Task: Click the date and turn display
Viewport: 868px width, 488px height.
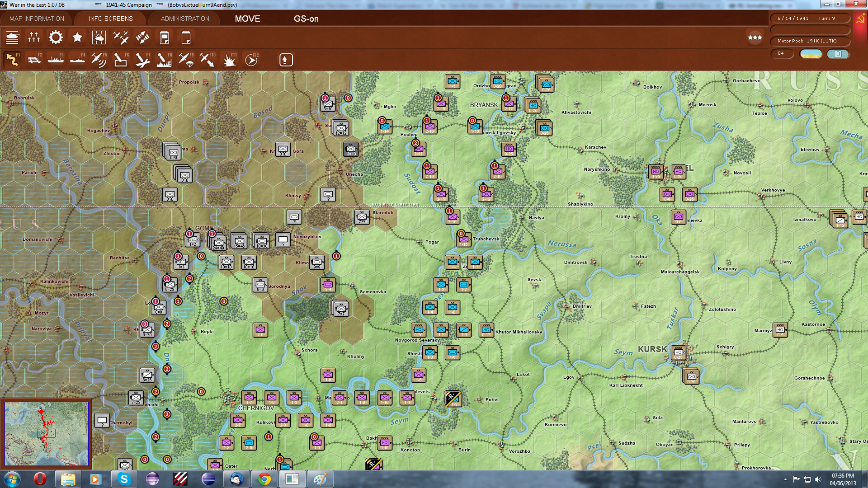Action: 810,19
